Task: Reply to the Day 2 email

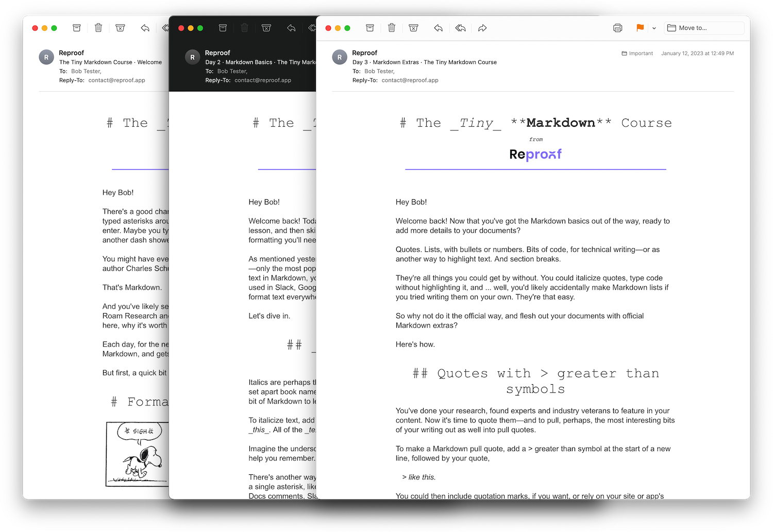Action: pos(291,28)
